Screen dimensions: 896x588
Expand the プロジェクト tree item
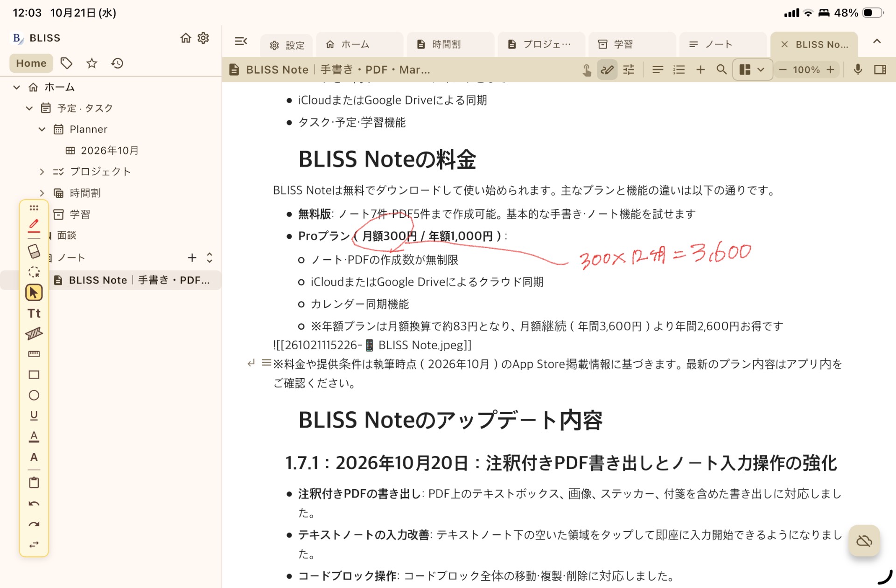coord(42,172)
